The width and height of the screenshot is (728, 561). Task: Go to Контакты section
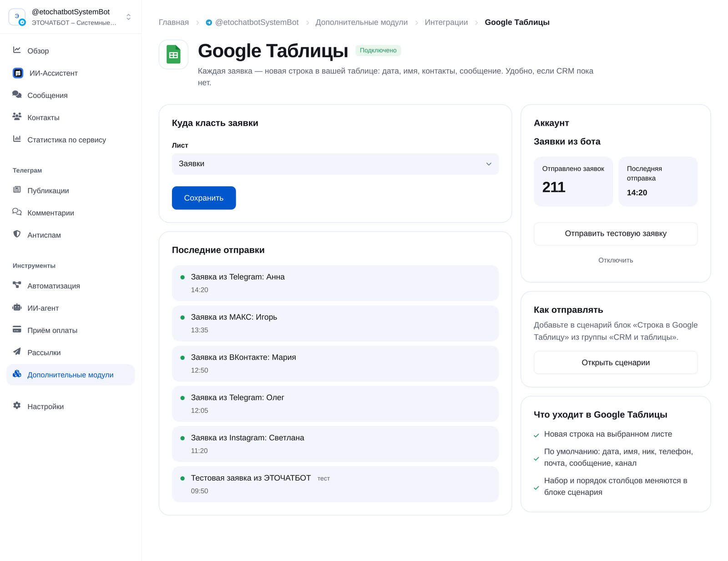point(71,117)
